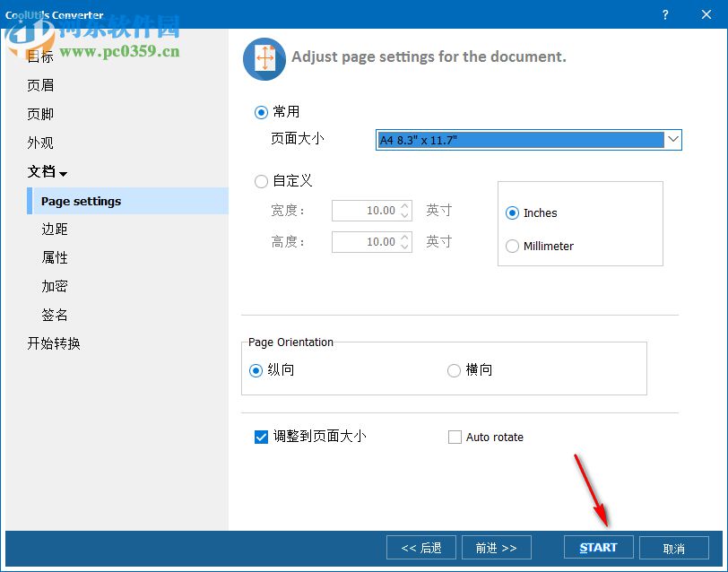Increase 宽度 using the up stepper arrow
This screenshot has width=728, height=572.
(x=405, y=206)
